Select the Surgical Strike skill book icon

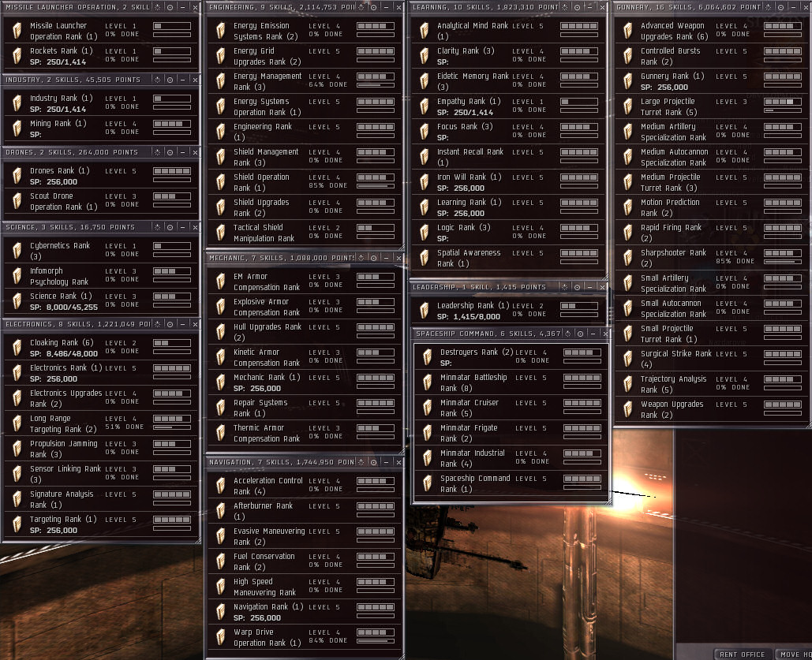(x=627, y=358)
